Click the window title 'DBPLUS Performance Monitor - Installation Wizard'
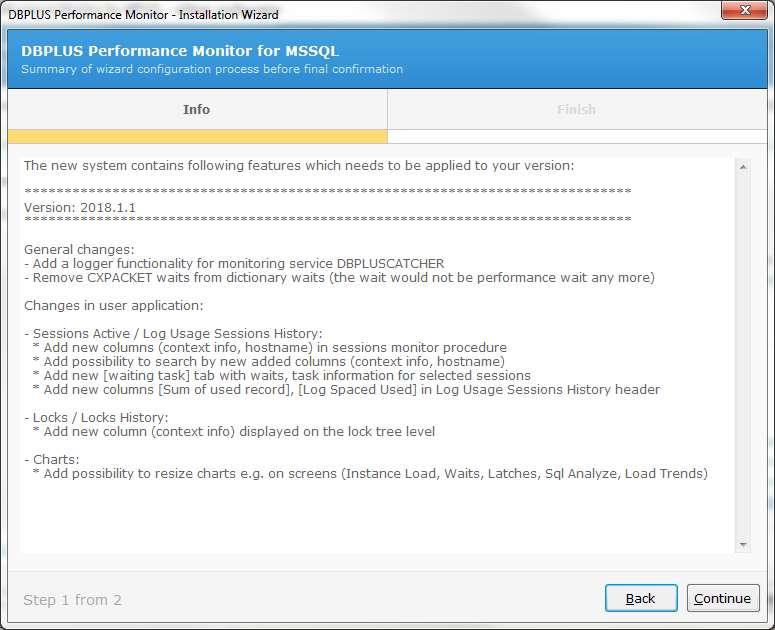 [143, 15]
